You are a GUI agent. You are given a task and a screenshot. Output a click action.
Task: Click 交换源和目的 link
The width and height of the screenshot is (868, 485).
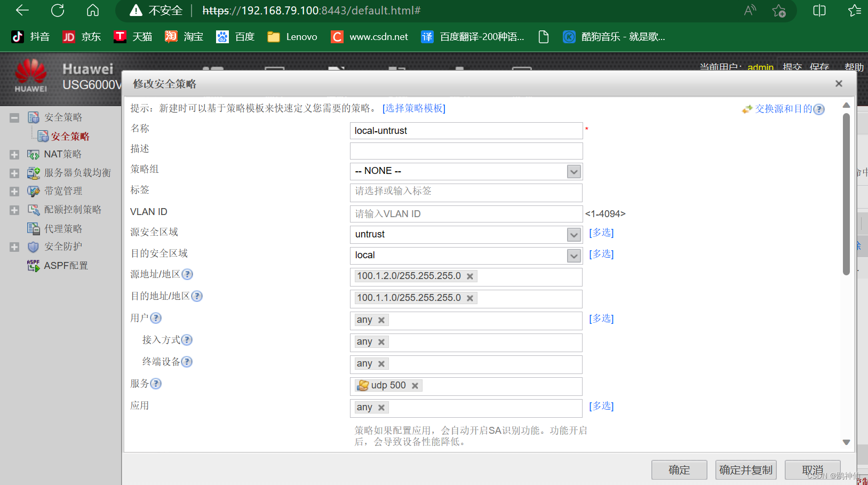pos(784,109)
